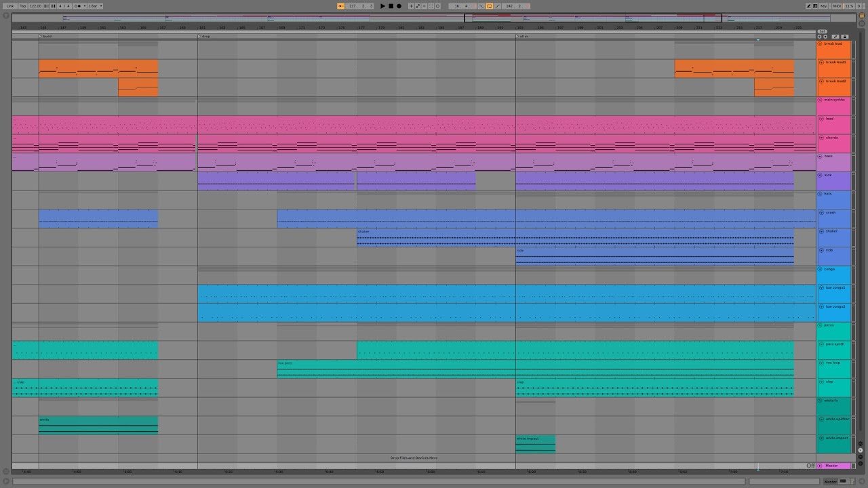
Task: Switch to Session view selector icon
Action: 862,24
